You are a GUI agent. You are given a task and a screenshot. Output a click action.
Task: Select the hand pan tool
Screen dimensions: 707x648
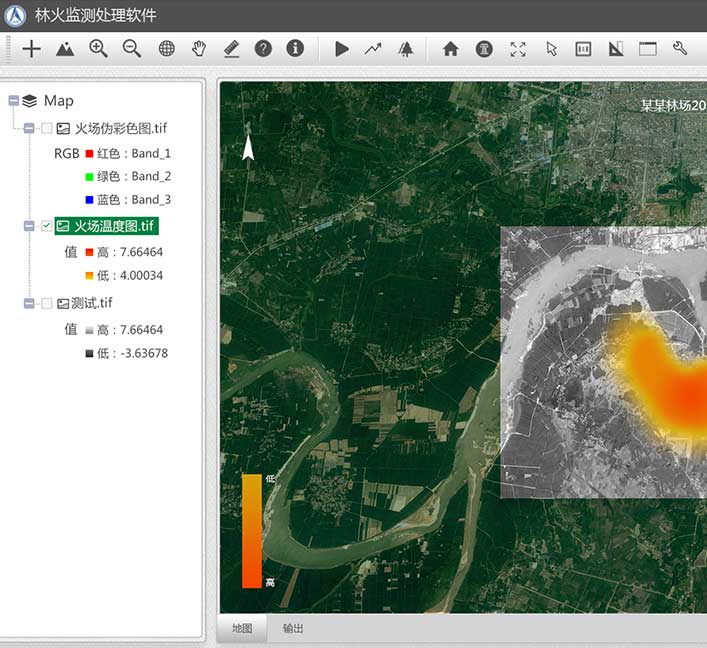[199, 48]
